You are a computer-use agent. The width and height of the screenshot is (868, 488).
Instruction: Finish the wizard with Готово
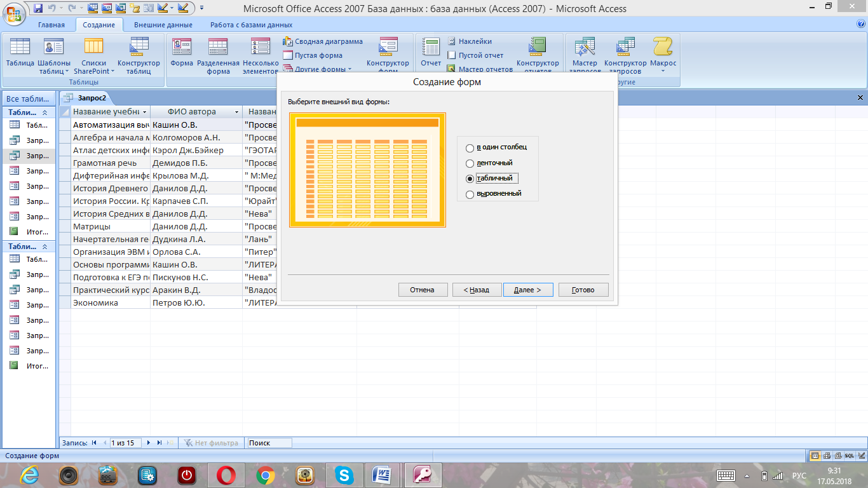[583, 290]
